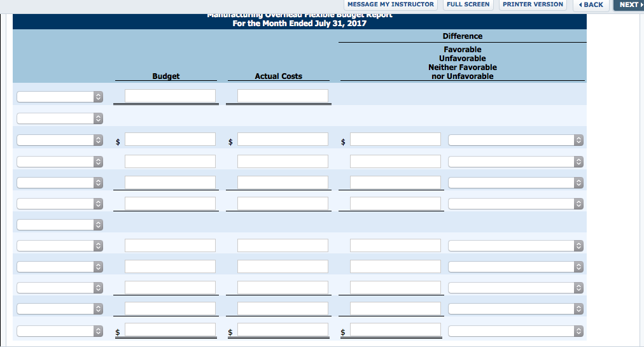The width and height of the screenshot is (644, 347).
Task: Click the Difference amount input in the fourth form row
Action: tap(395, 161)
